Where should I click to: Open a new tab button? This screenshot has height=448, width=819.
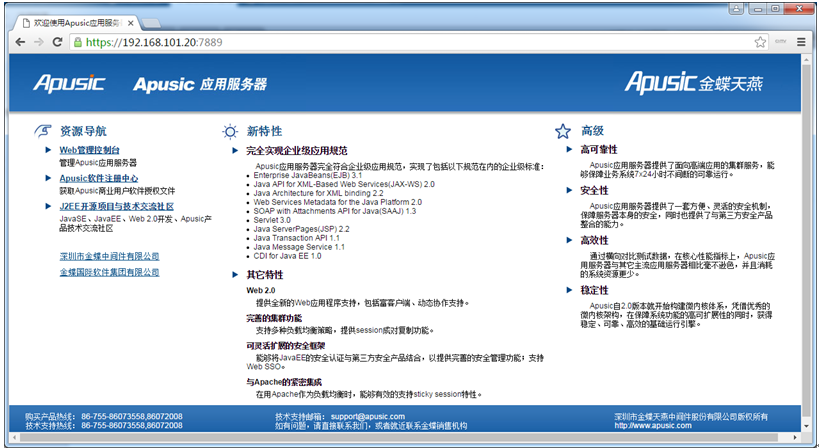151,23
